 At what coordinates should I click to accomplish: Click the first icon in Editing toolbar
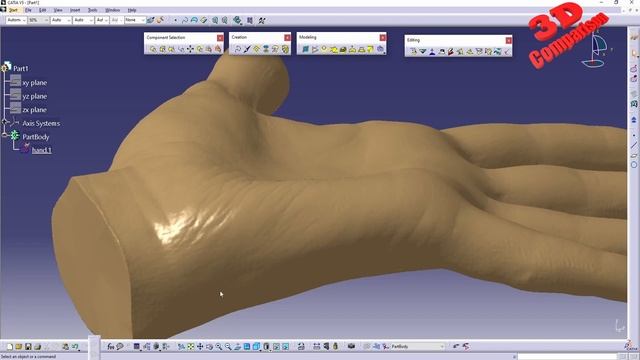(413, 51)
